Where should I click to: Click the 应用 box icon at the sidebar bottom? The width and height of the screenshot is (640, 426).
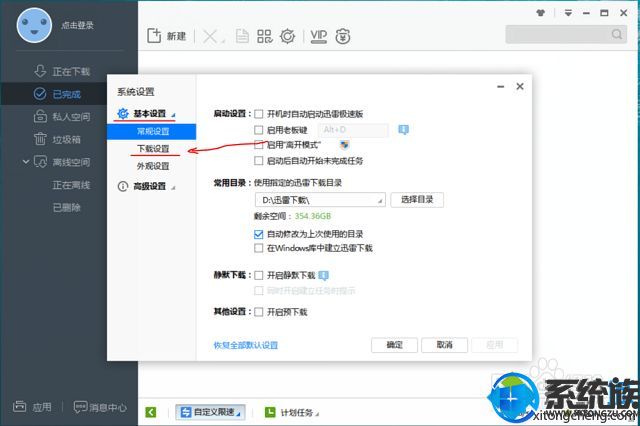(x=20, y=406)
